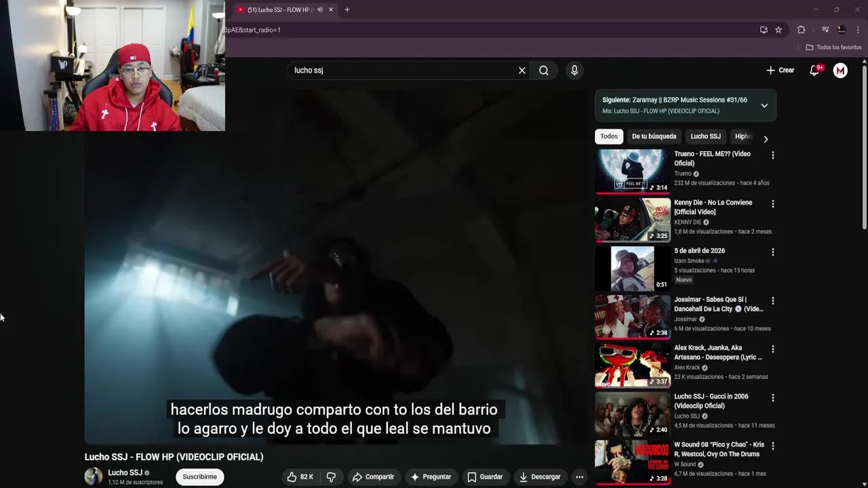The height and width of the screenshot is (488, 868).
Task: Clear the search box with the X icon
Action: [x=522, y=70]
